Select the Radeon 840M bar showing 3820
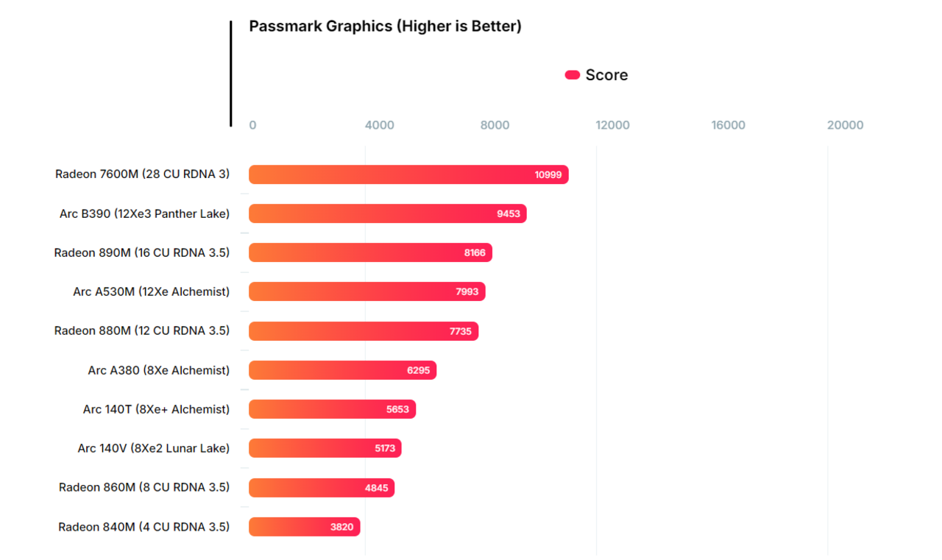Viewport: 942px width, 560px height. (x=304, y=527)
